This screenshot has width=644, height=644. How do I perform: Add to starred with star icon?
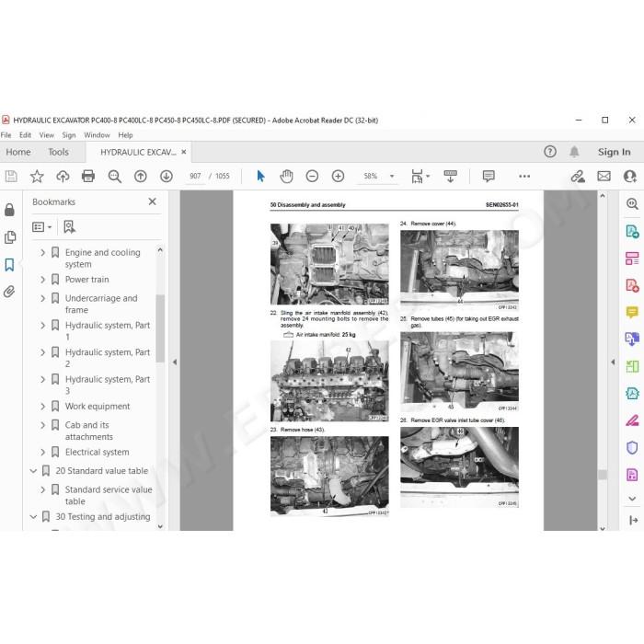click(x=37, y=177)
